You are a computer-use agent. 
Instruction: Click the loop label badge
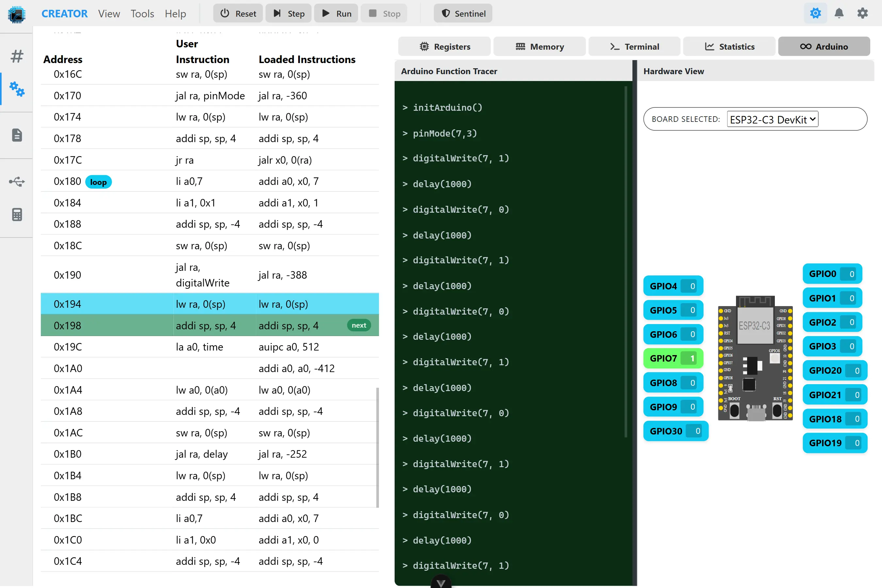[98, 182]
